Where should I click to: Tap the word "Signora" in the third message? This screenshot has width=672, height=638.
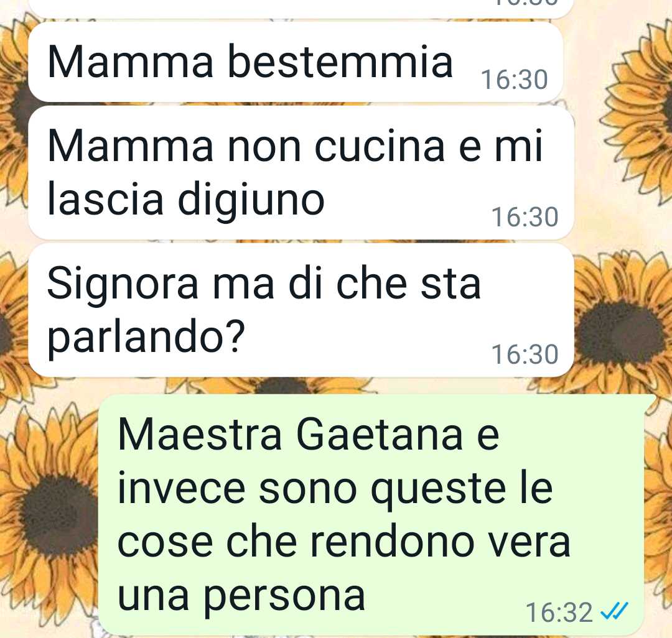[123, 284]
